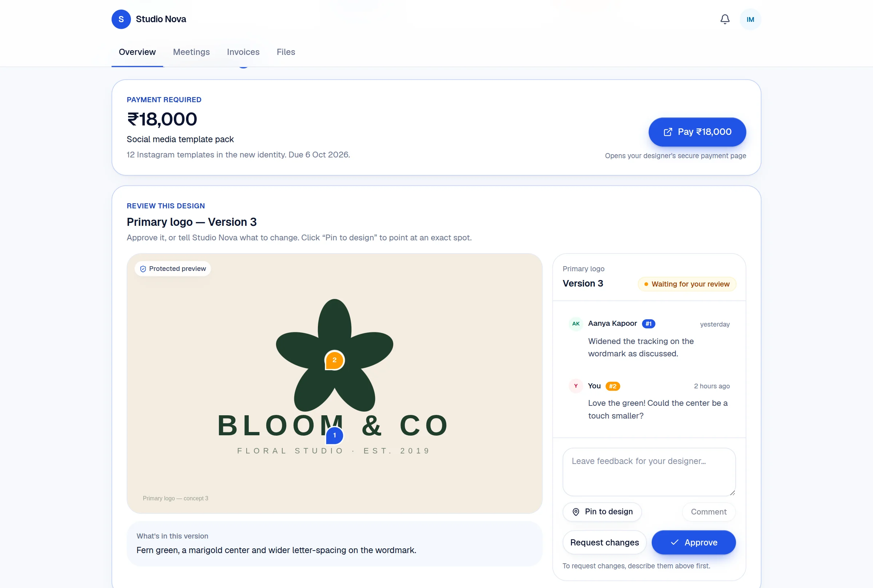Submit feedback with the Comment button
873x588 pixels.
tap(708, 512)
